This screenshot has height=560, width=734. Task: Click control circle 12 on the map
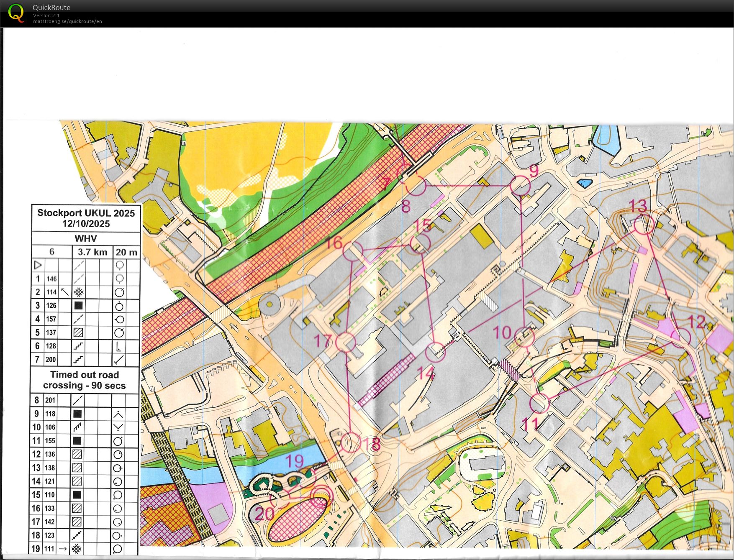[x=680, y=337]
